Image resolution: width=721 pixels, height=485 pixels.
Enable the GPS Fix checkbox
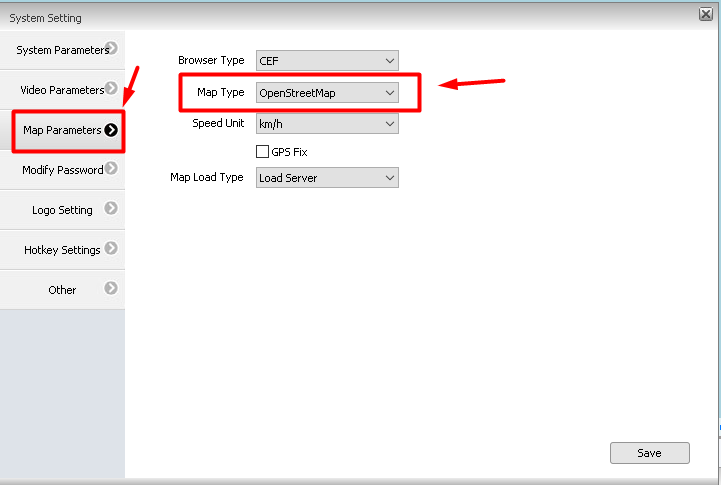[263, 152]
